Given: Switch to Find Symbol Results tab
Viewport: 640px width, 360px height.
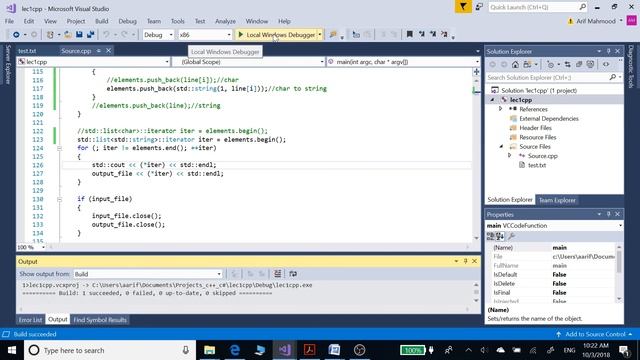Looking at the screenshot, I should [x=100, y=320].
